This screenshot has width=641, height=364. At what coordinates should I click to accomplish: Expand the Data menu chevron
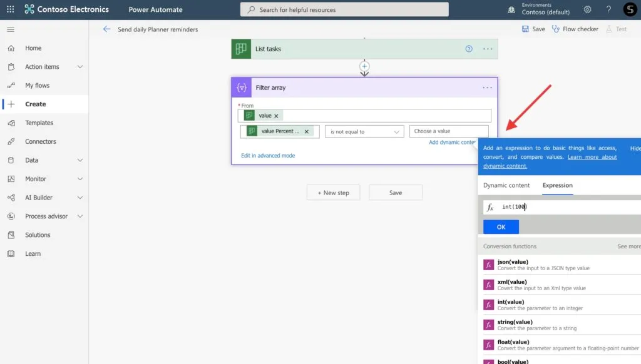[x=80, y=160]
